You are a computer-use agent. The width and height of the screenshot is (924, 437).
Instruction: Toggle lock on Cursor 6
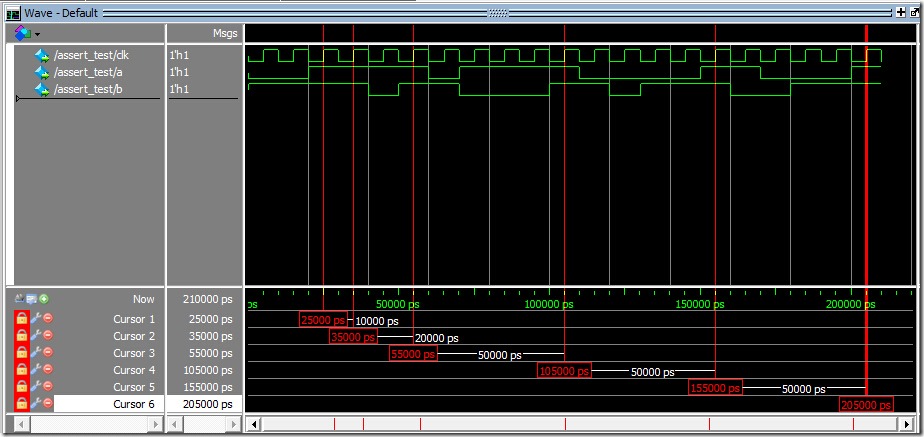coord(21,403)
